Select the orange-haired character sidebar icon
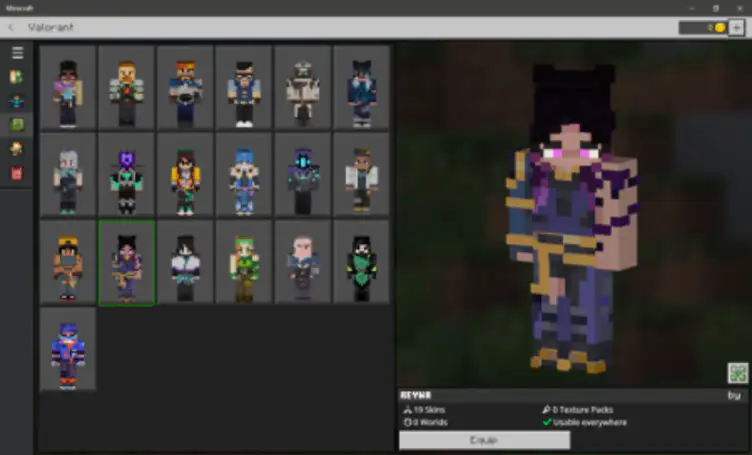The width and height of the screenshot is (752, 455). click(17, 149)
